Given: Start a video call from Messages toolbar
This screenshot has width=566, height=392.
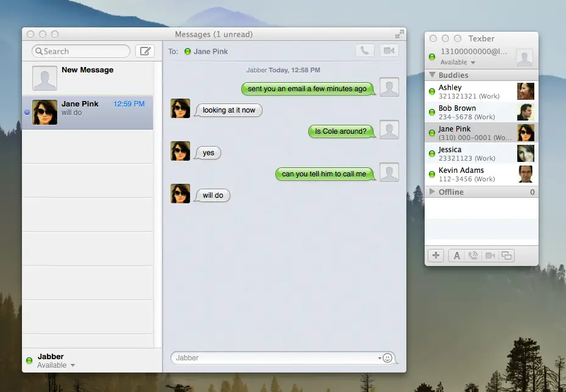Looking at the screenshot, I should [389, 51].
